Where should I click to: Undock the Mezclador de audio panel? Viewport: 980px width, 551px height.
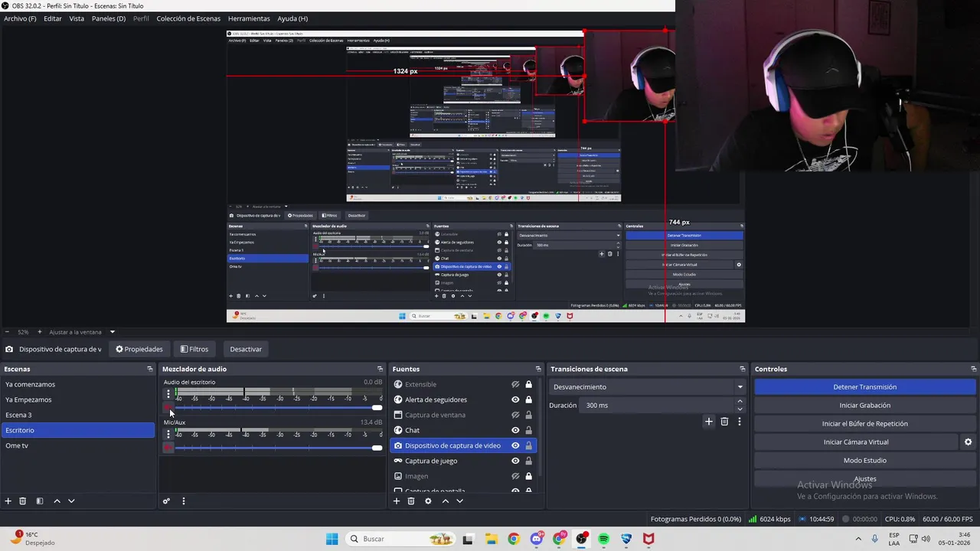pyautogui.click(x=380, y=369)
